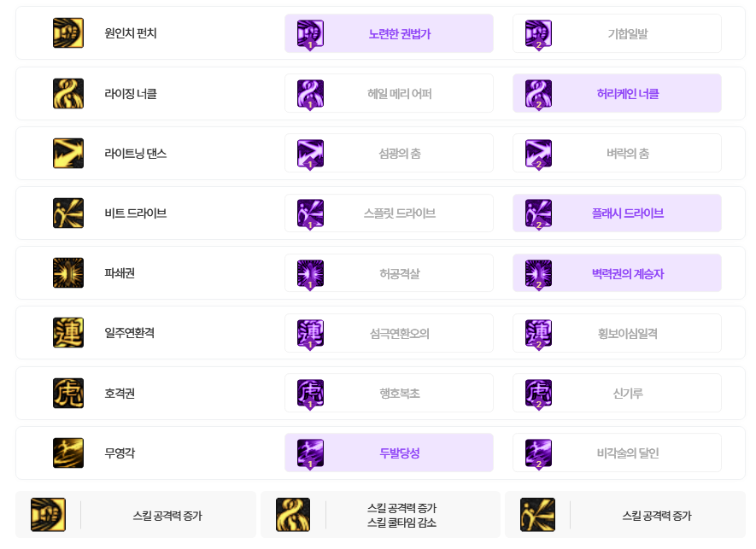Pick the 벼락의 춤 enhancement
The image size is (756, 549).
pyautogui.click(x=617, y=154)
